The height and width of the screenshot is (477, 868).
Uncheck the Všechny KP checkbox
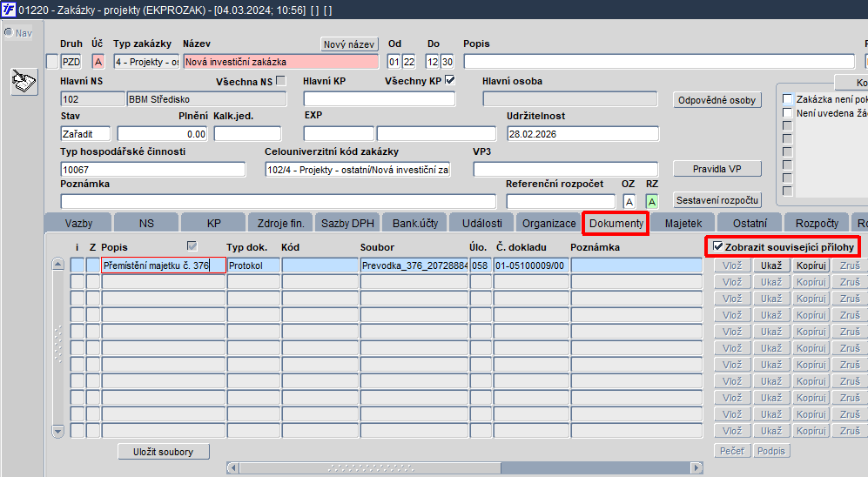(450, 80)
